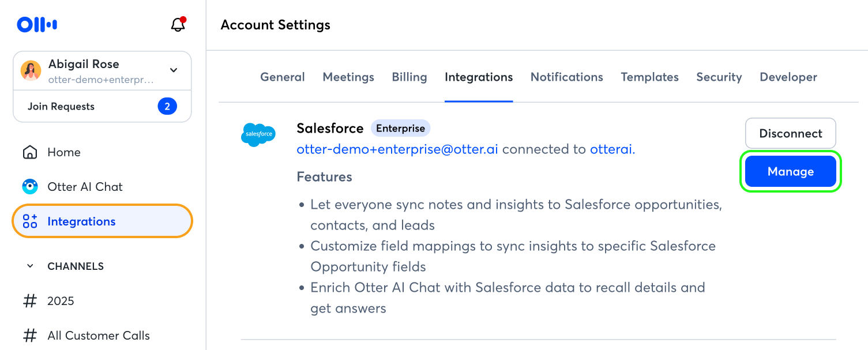Open the All Customer Calls channel
The image size is (868, 350).
(x=98, y=336)
